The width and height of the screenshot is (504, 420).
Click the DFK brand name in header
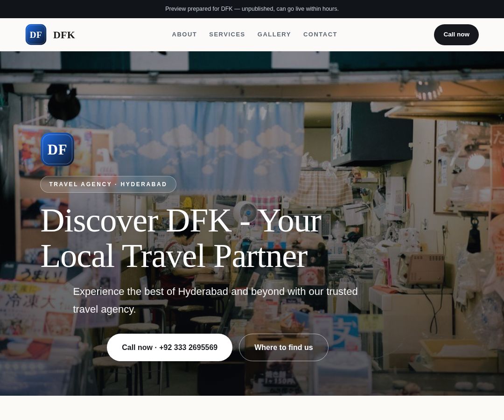pos(64,35)
